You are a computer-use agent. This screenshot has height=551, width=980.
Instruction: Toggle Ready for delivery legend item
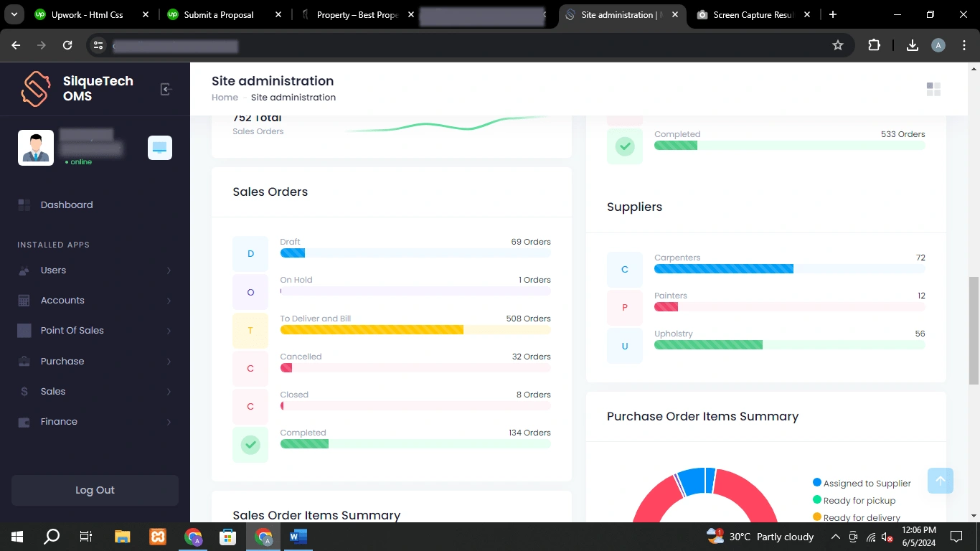(x=855, y=517)
